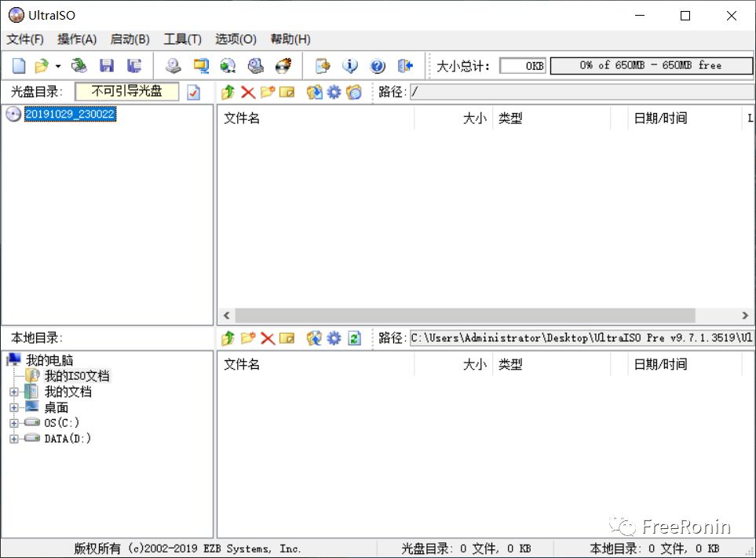Image resolution: width=756 pixels, height=558 pixels.
Task: Select 我的ISO文档 folder
Action: [77, 375]
